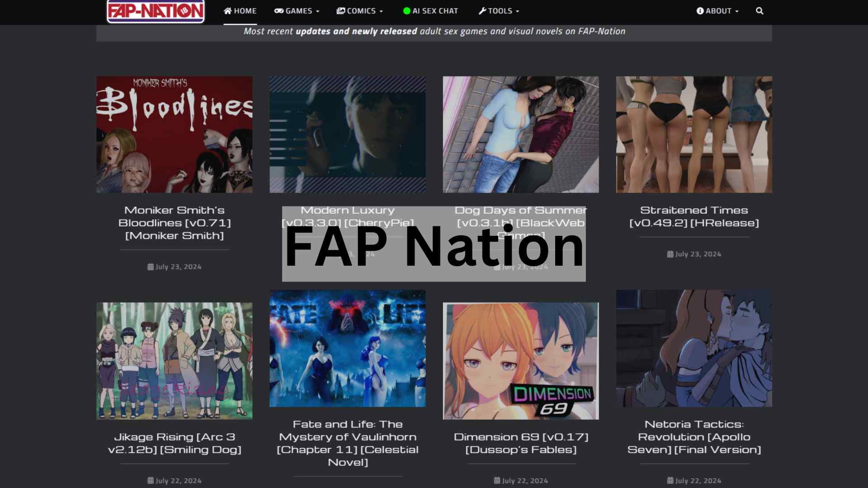Open the Modern Luxury thumbnail

coord(348,135)
